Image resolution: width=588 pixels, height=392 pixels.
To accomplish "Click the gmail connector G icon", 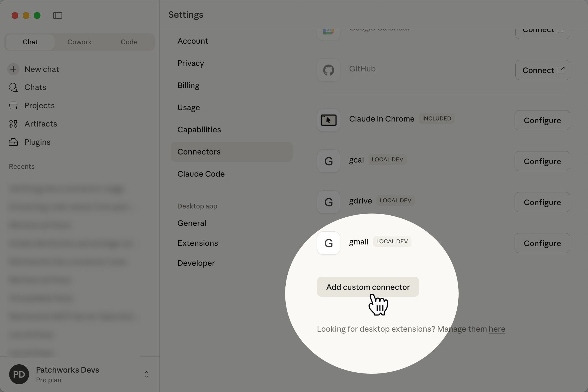I will [328, 243].
